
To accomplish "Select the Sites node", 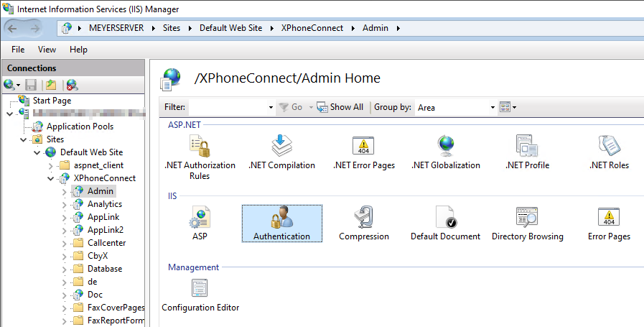I will point(55,139).
